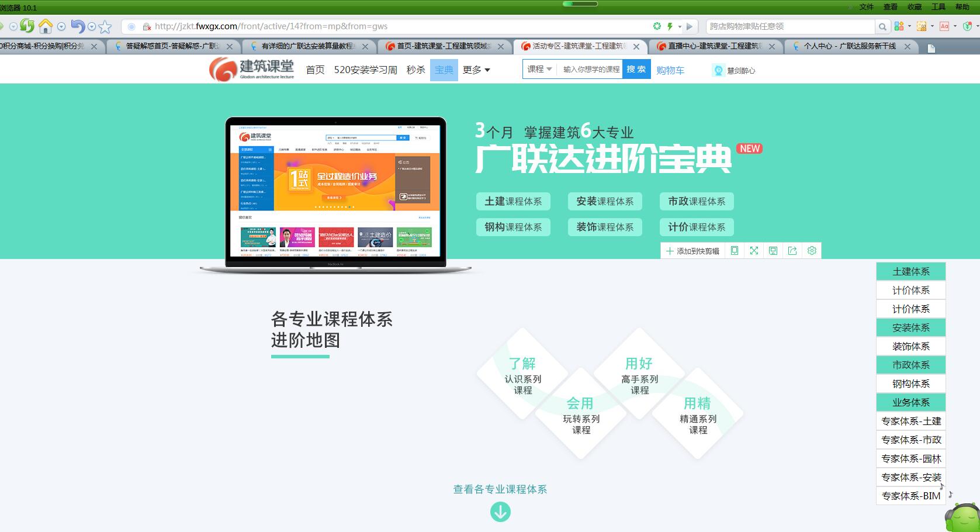Screen dimensions: 980x532
Task: Switch to the 答疑解惑首页 tab
Action: coord(172,46)
